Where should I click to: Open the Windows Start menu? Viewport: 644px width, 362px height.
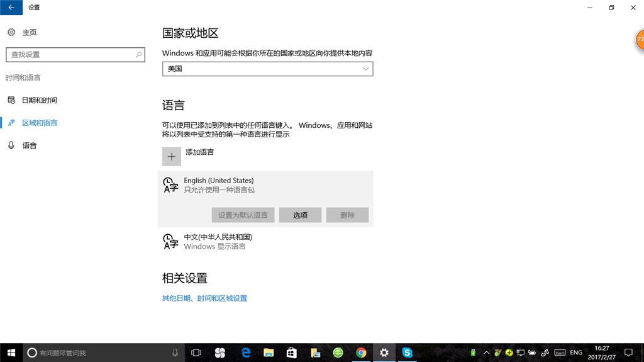pyautogui.click(x=11, y=353)
